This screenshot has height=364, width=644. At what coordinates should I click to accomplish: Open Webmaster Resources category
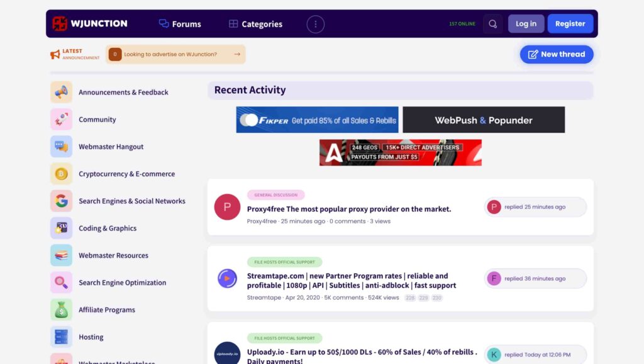pos(113,255)
